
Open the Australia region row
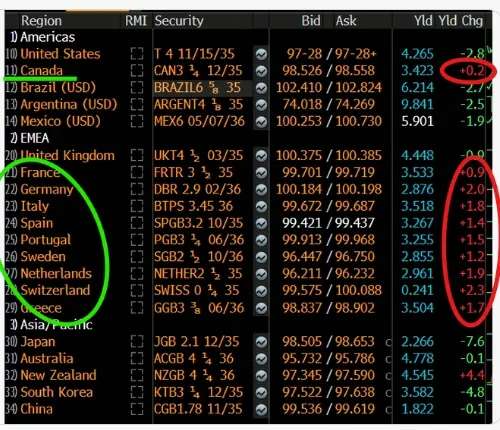tap(47, 359)
